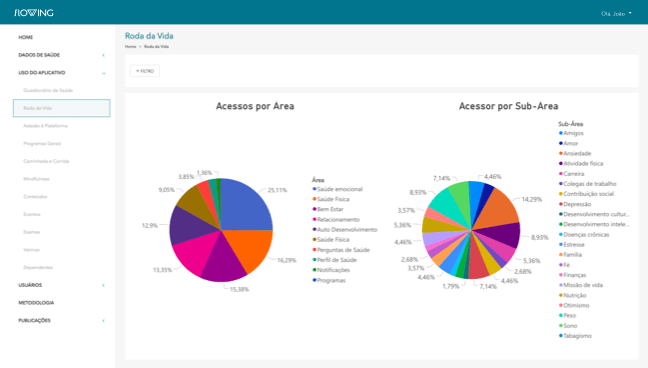Click Nutrição legend entry
This screenshot has width=648, height=368.
[572, 295]
